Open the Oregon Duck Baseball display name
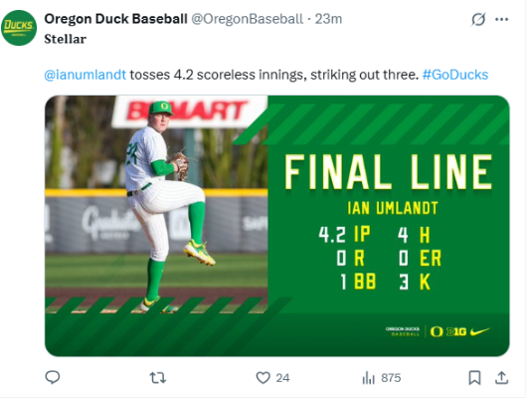This screenshot has height=398, width=532. click(115, 19)
